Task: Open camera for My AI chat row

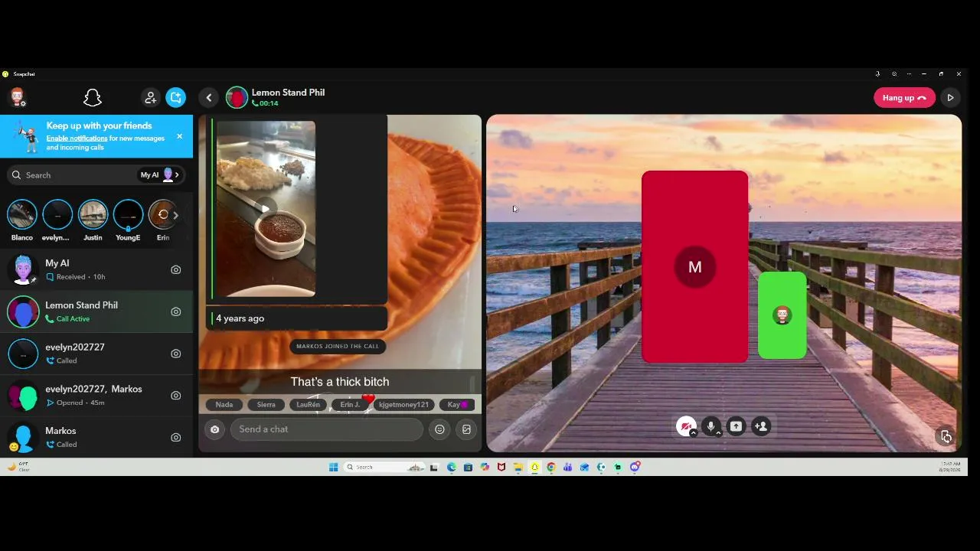Action: pyautogui.click(x=176, y=269)
